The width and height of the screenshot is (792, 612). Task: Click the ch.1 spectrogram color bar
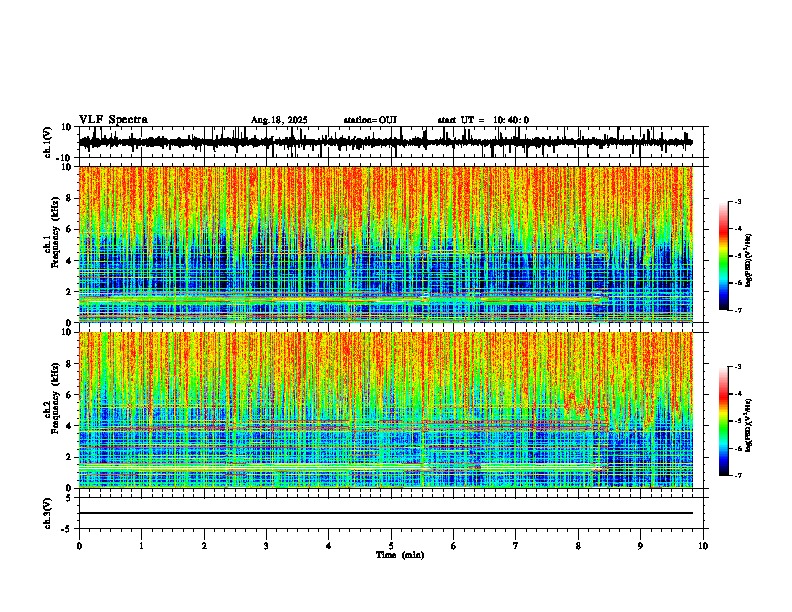pos(723,256)
